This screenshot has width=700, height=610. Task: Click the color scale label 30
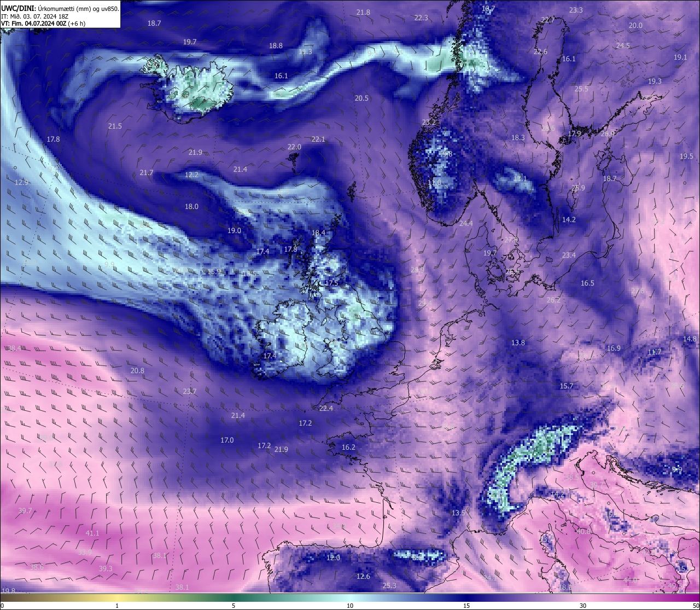pyautogui.click(x=583, y=606)
